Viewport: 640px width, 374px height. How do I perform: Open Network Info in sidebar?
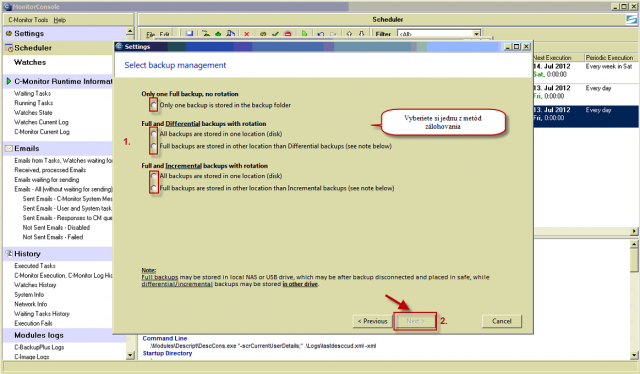click(x=31, y=304)
